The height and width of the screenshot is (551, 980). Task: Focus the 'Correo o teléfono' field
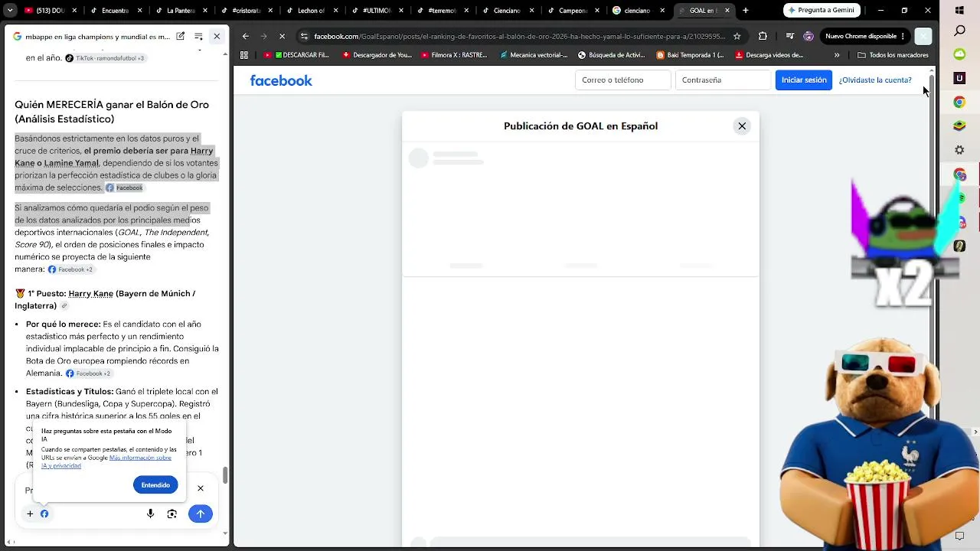[623, 80]
